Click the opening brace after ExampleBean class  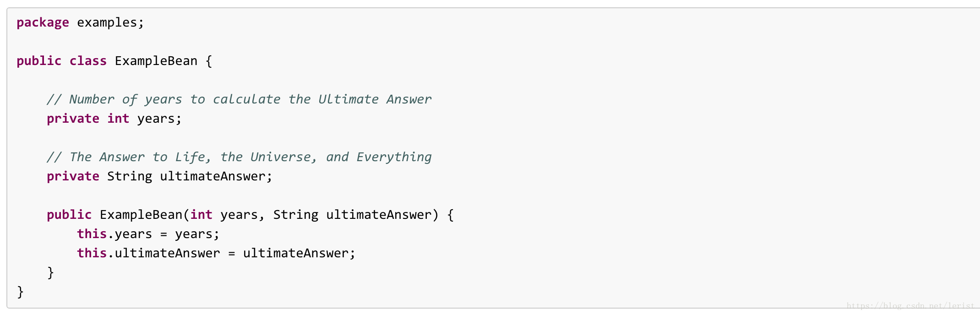[209, 61]
